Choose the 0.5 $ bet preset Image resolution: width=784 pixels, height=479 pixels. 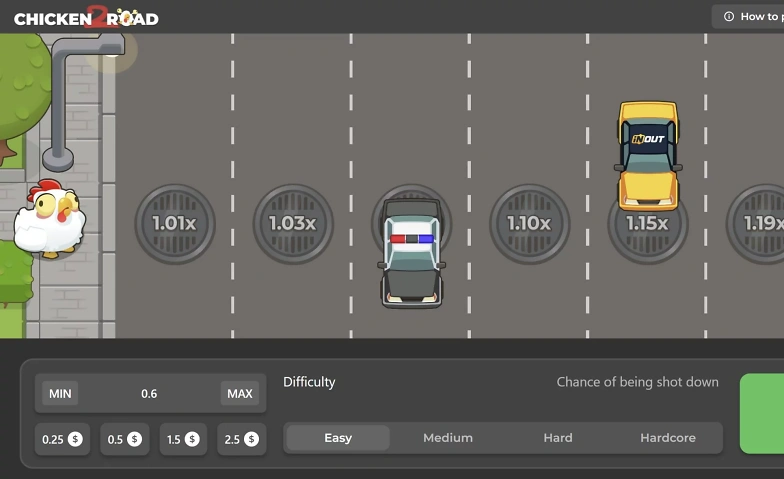[x=124, y=440]
